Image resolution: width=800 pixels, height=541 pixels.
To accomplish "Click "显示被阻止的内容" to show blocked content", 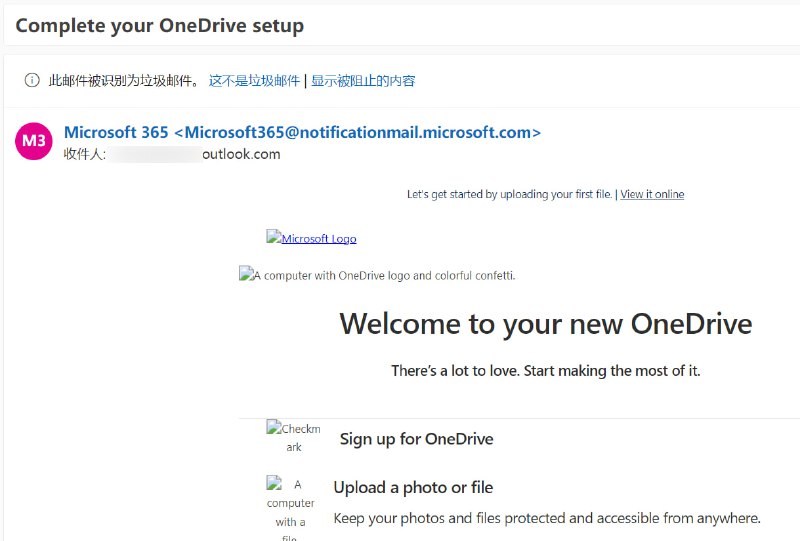I will pos(363,81).
